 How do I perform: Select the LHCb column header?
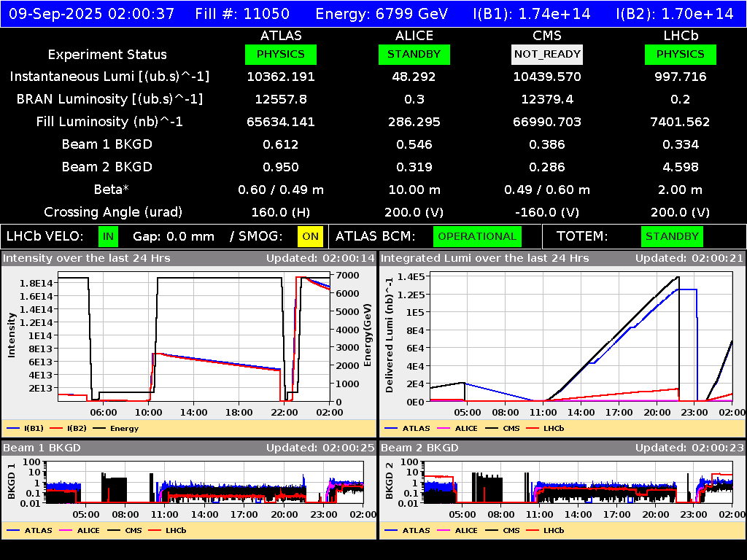[681, 36]
